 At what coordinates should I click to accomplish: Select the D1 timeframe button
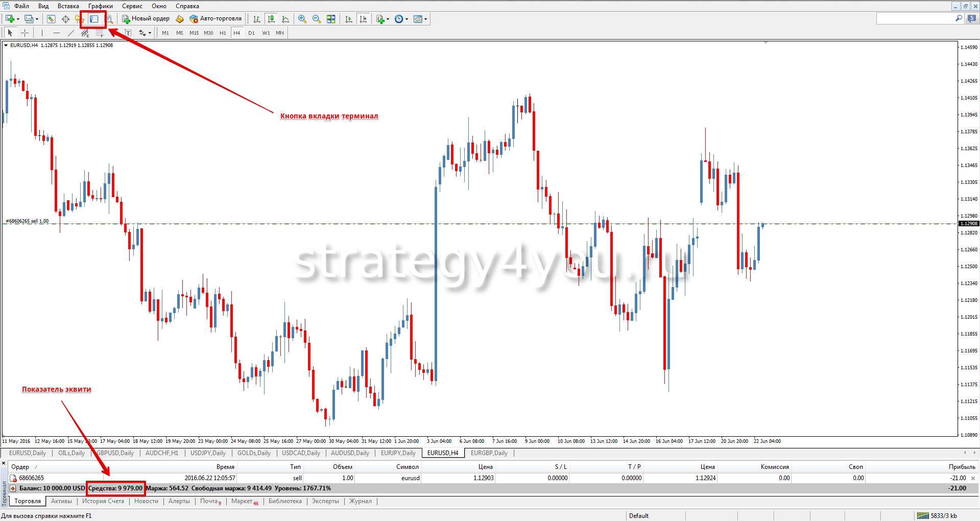[x=251, y=33]
